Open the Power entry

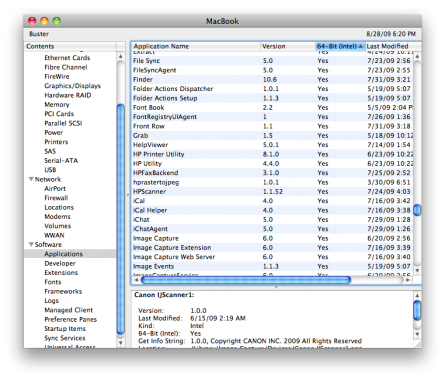coord(53,132)
